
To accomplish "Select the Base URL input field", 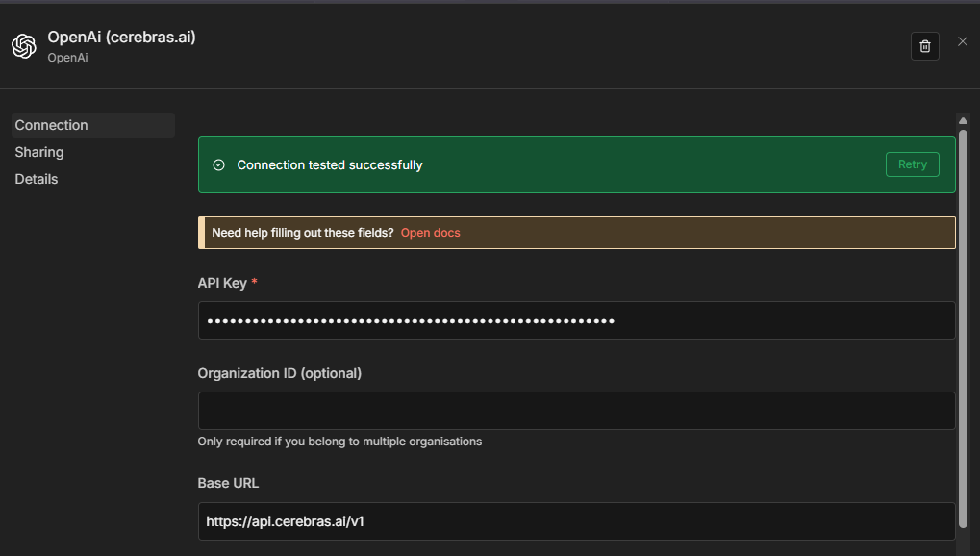I will [x=576, y=522].
